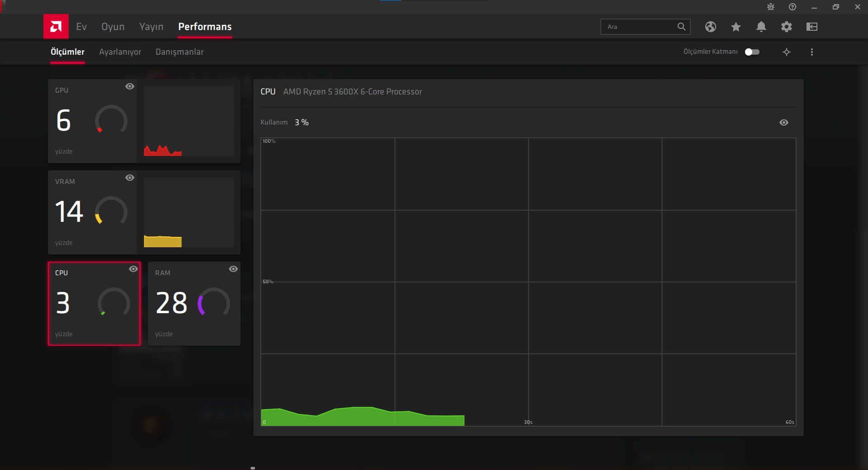This screenshot has width=868, height=470.
Task: Open the Ayarlanıyor sub-tab
Action: pos(120,52)
